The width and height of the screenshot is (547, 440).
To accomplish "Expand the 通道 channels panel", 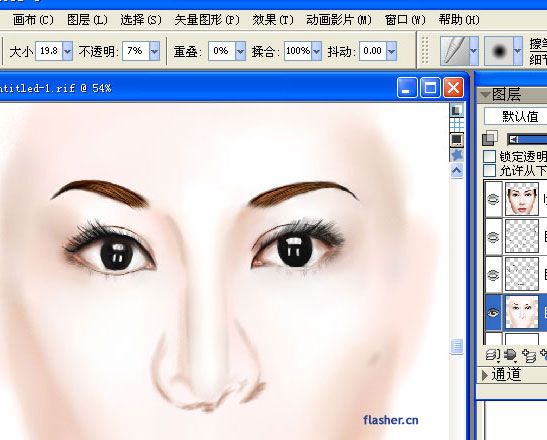I will pyautogui.click(x=485, y=375).
